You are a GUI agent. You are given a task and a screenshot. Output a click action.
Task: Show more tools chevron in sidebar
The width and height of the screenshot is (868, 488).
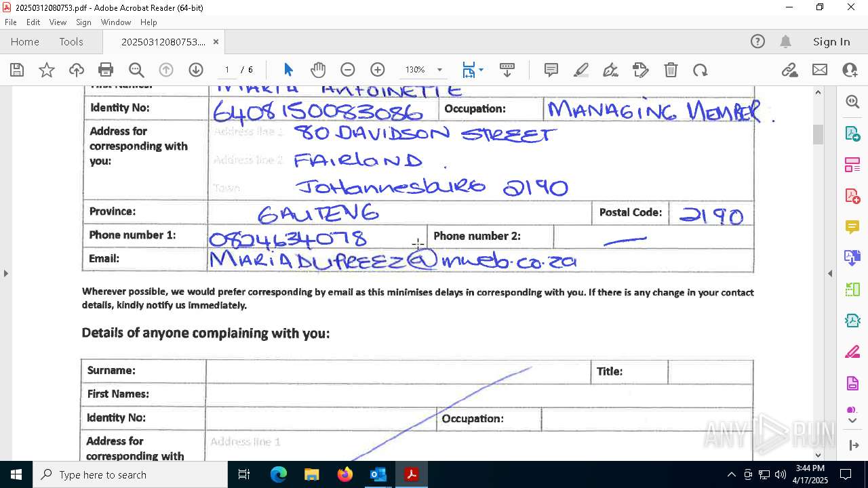852,421
